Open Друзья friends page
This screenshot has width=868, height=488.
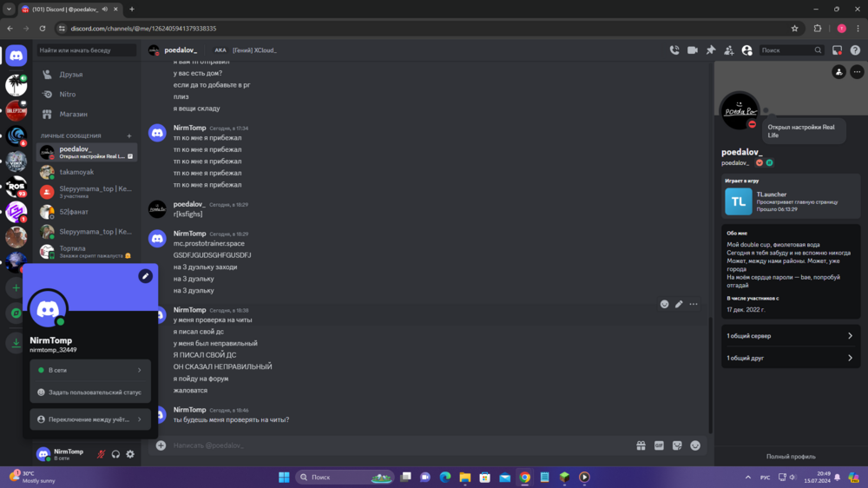87,74
